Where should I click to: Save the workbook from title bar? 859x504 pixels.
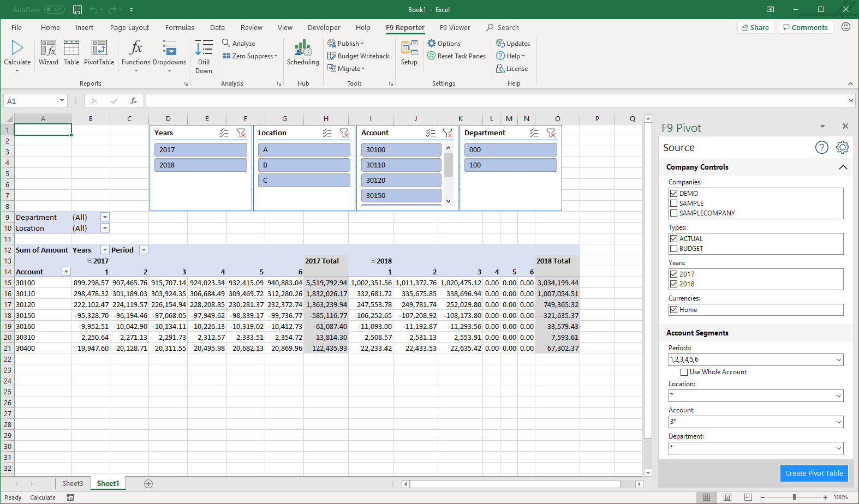click(x=77, y=9)
